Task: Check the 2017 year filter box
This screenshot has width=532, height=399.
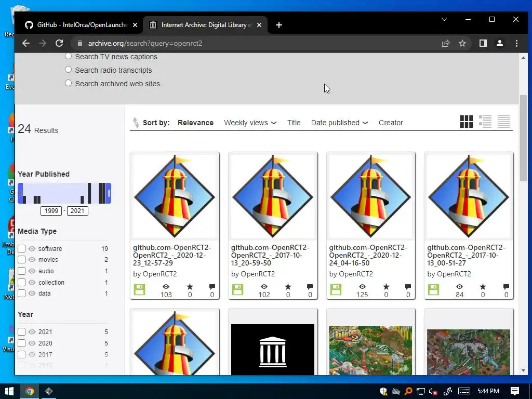Action: pos(22,354)
